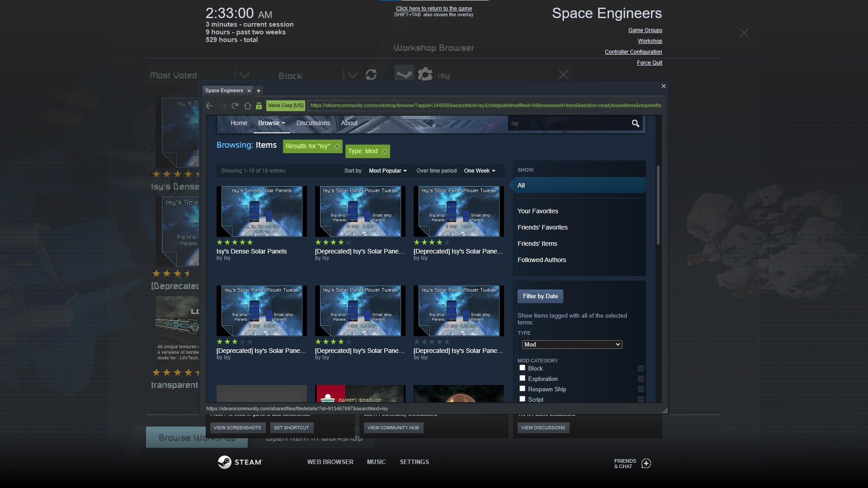Toggle the exclude button for Script category
The image size is (868, 488).
pos(641,399)
